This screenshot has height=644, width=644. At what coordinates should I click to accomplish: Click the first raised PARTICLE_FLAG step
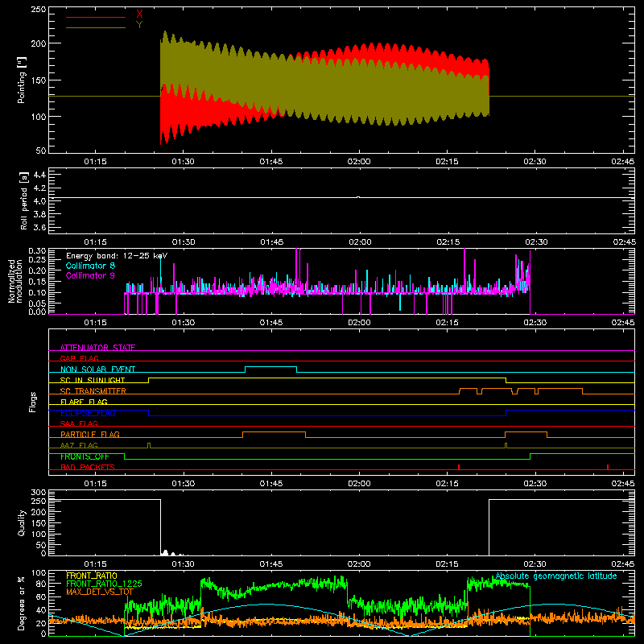[x=274, y=432]
